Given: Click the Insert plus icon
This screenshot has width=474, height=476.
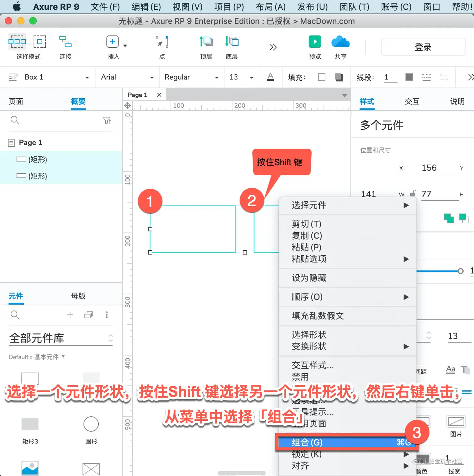Looking at the screenshot, I should point(113,41).
